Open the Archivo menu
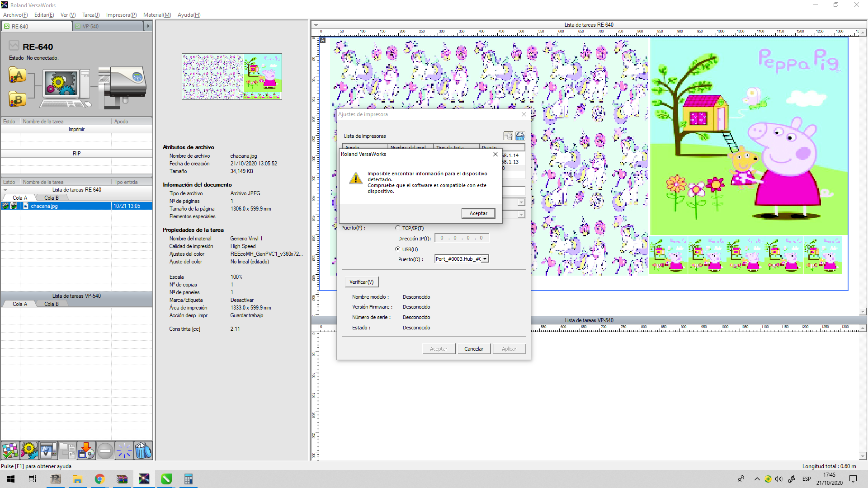Image resolution: width=868 pixels, height=488 pixels. tap(15, 15)
